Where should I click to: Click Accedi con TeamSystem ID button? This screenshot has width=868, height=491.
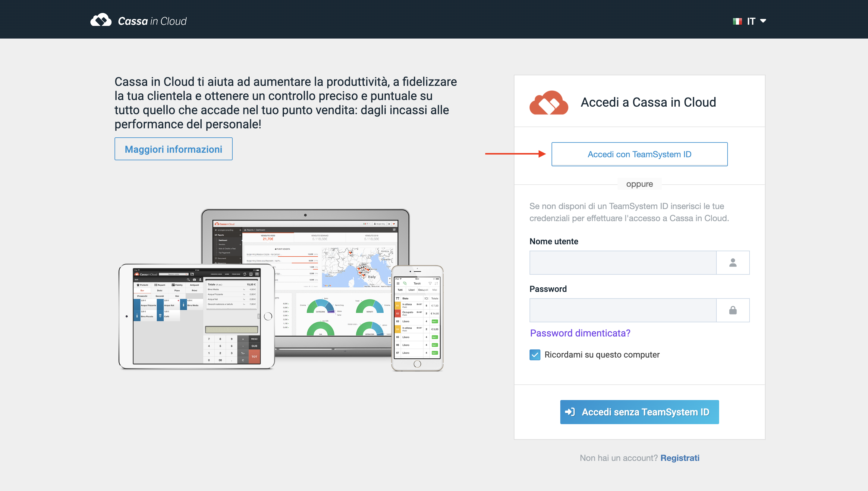pyautogui.click(x=639, y=154)
